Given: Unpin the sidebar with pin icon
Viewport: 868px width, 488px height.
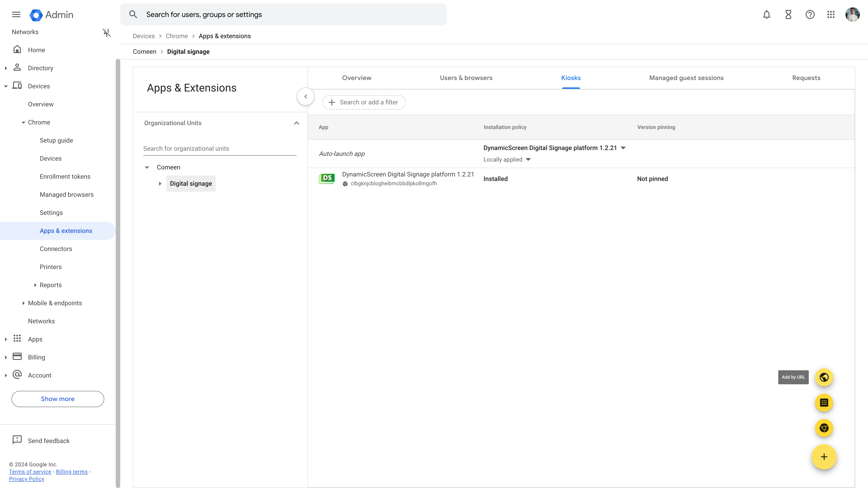Looking at the screenshot, I should 106,33.
